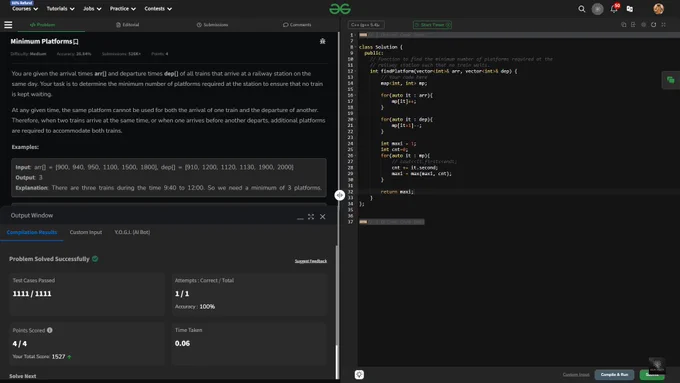Click the Difficulty: Medium label
This screenshot has width=680, height=383.
pyautogui.click(x=28, y=54)
